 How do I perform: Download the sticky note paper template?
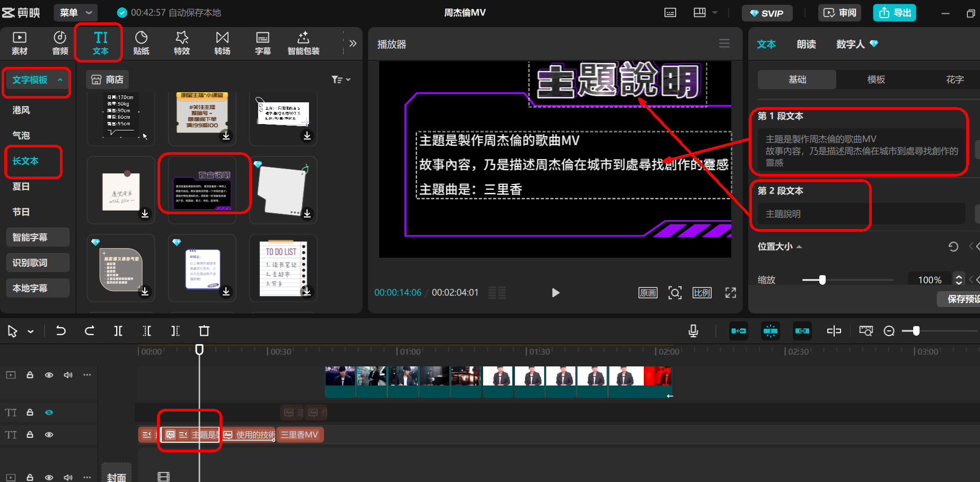[145, 214]
